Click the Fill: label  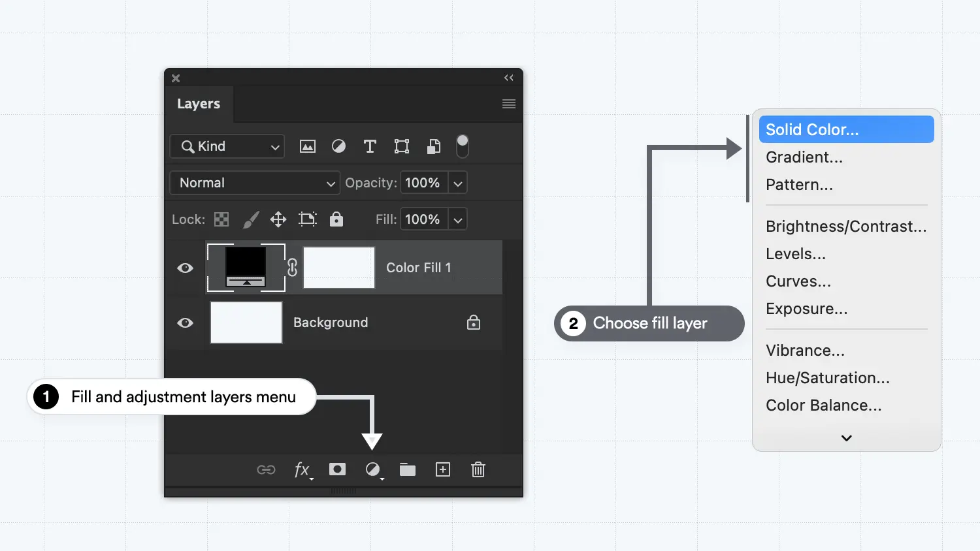point(386,219)
